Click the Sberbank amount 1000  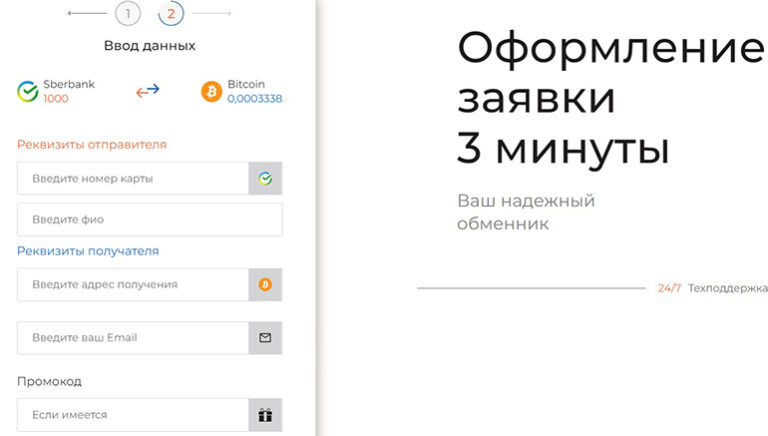tap(56, 99)
